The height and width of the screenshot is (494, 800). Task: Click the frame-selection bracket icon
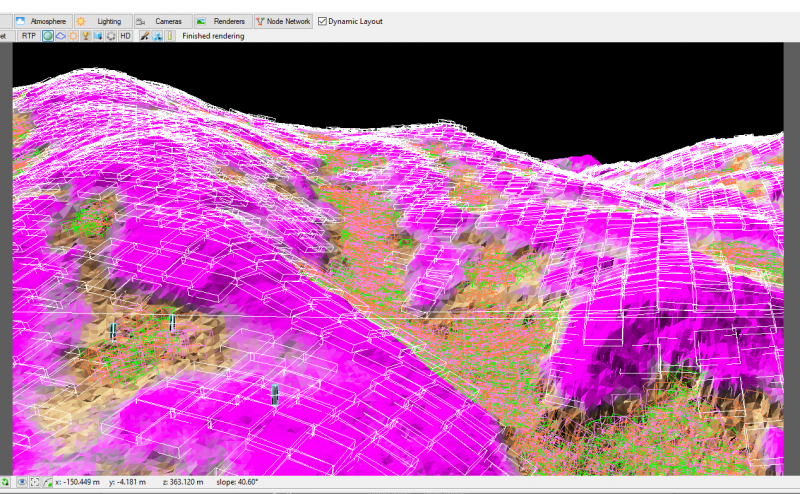point(35,482)
